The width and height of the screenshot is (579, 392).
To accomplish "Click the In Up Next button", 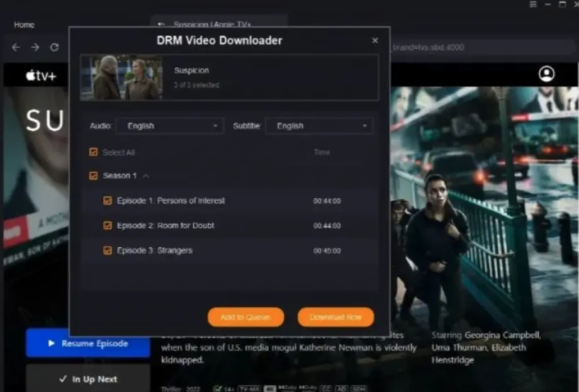I will tap(88, 379).
